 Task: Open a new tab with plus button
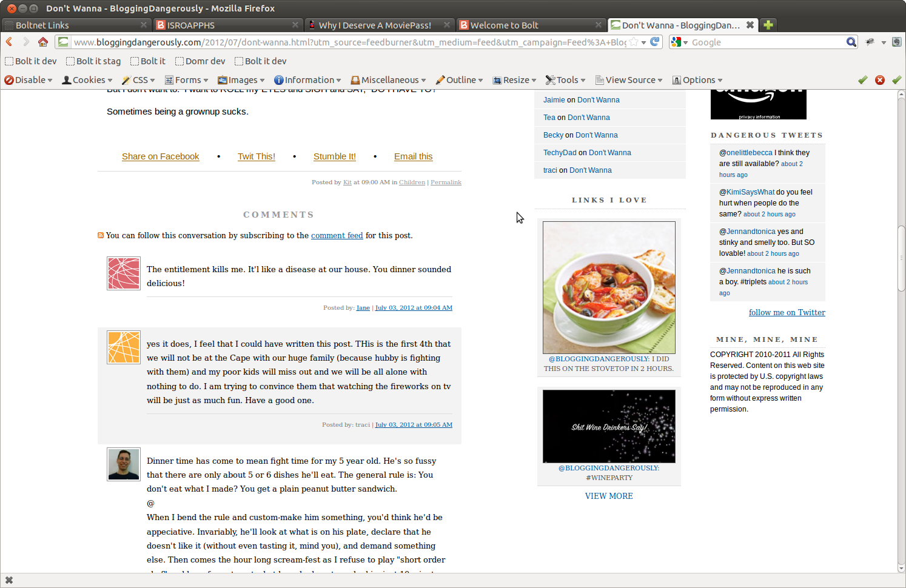(x=768, y=25)
